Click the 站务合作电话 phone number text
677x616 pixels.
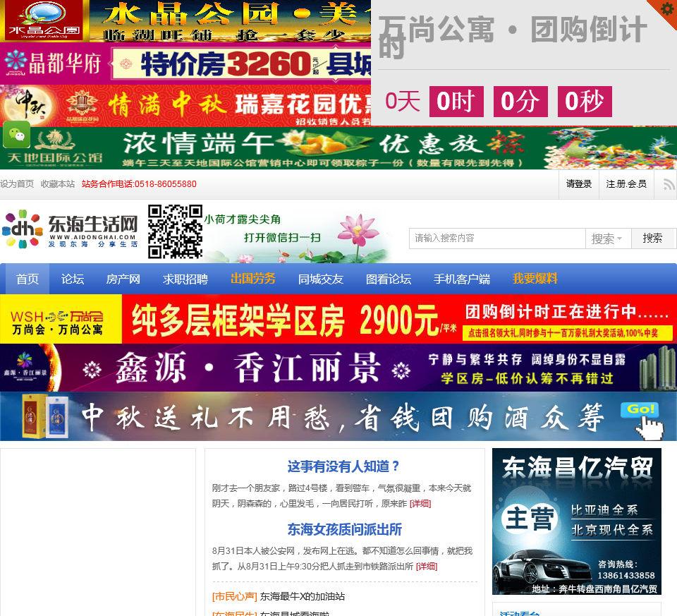(139, 184)
